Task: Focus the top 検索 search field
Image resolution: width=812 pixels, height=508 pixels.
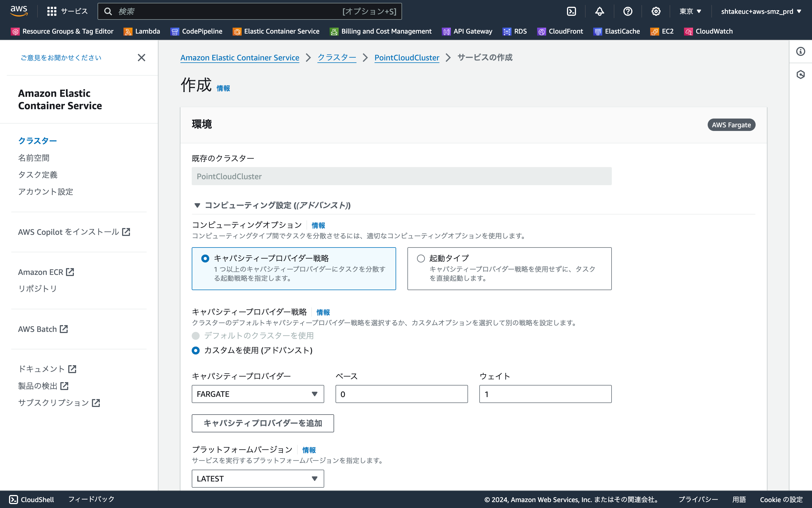Action: 250,11
